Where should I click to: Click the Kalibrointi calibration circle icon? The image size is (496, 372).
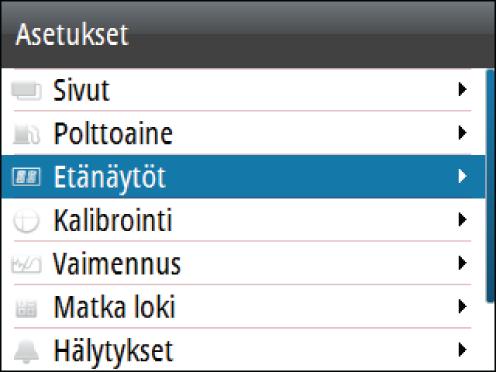click(26, 220)
